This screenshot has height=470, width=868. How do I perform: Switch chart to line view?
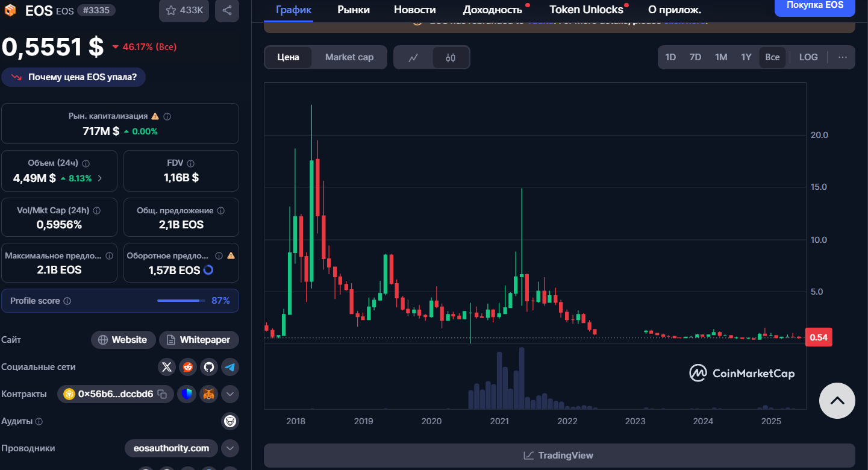(x=413, y=57)
